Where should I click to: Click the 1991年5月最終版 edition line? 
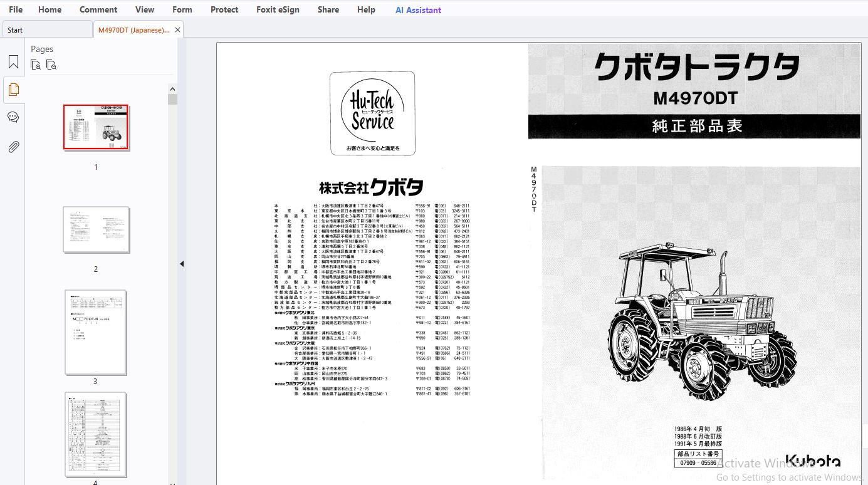point(698,444)
